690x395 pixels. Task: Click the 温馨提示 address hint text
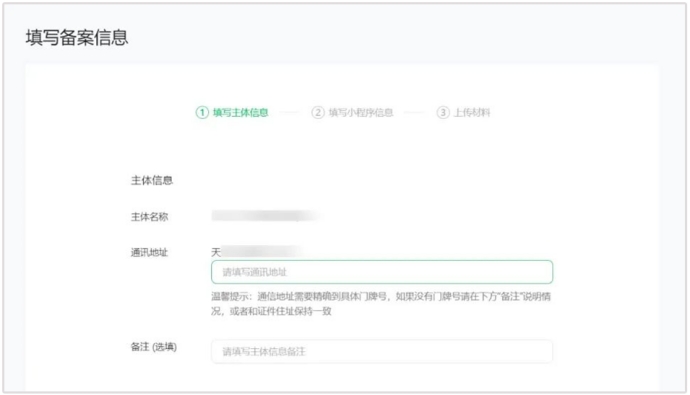(x=381, y=304)
